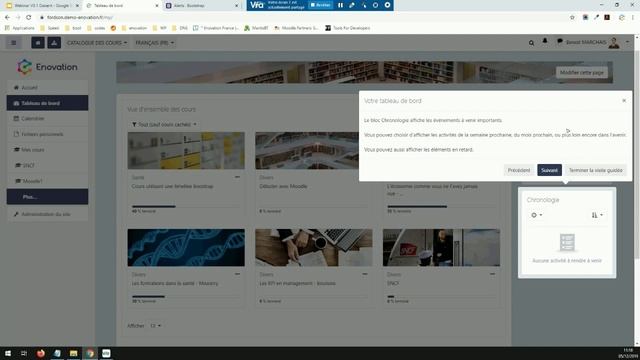640x360 pixels.
Task: Go back in browser history
Action: pyautogui.click(x=7, y=17)
